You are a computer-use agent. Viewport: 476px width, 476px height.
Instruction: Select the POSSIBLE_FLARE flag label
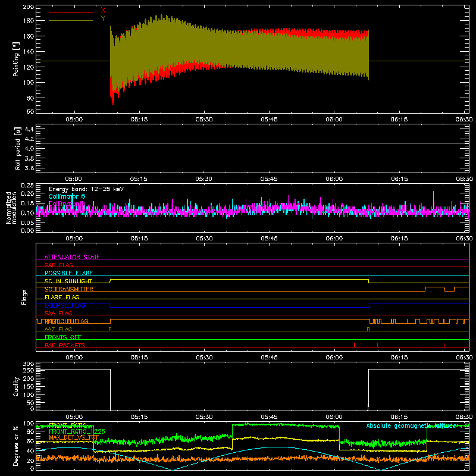pos(68,273)
